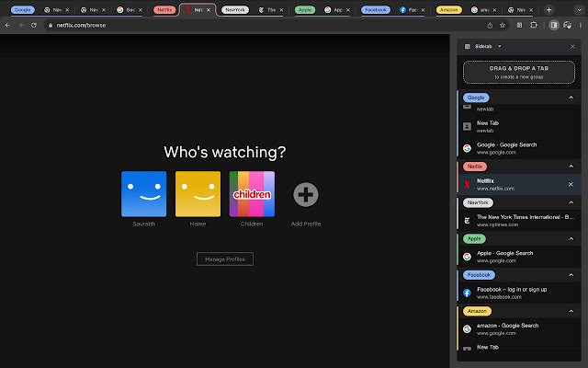Click the Drag & Drop a Tab zone
The width and height of the screenshot is (588, 368).
click(518, 72)
